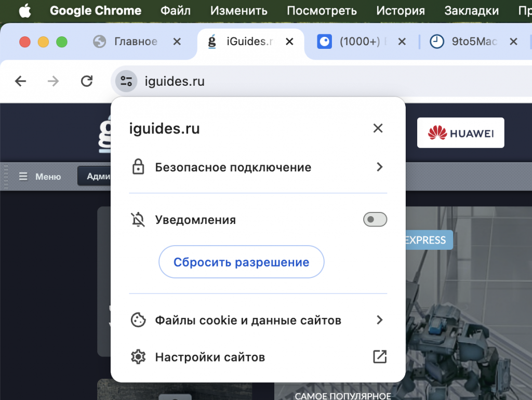Open the Изменить menu
This screenshot has width=532, height=400.
coord(238,10)
